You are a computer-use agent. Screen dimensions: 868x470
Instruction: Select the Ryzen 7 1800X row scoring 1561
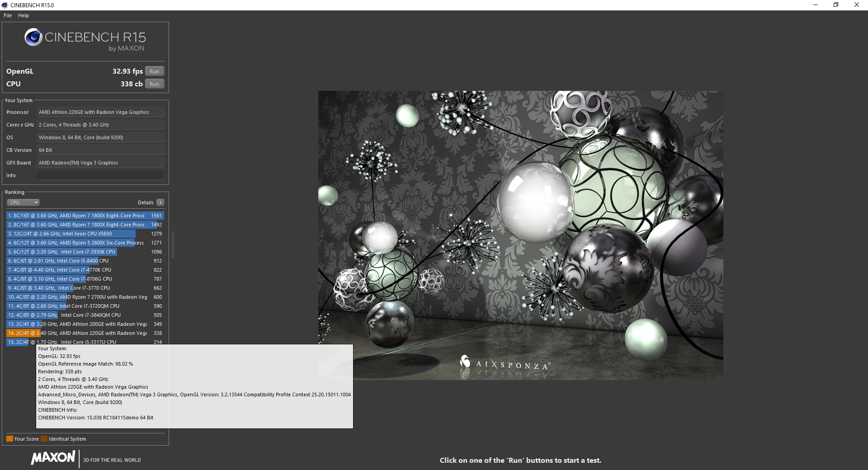click(85, 216)
